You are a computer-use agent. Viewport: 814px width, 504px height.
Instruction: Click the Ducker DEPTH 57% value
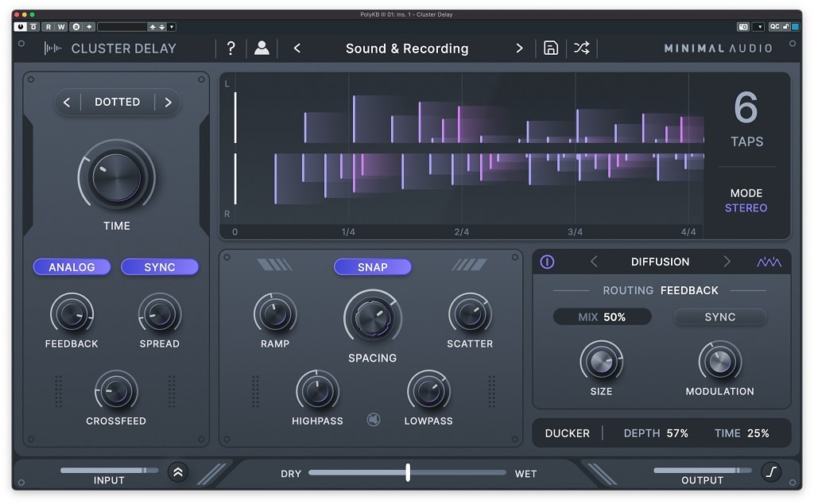coord(656,433)
